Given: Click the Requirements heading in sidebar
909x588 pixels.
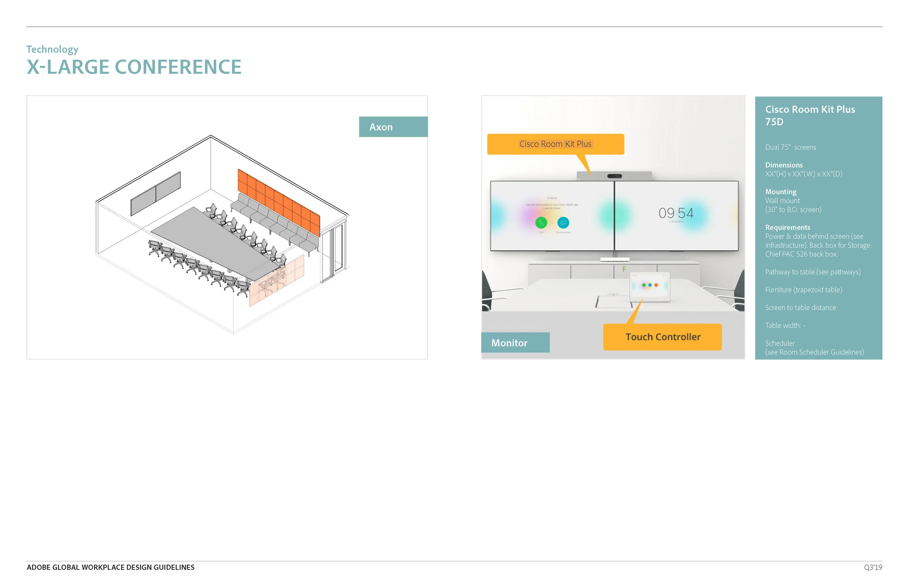Looking at the screenshot, I should point(787,227).
